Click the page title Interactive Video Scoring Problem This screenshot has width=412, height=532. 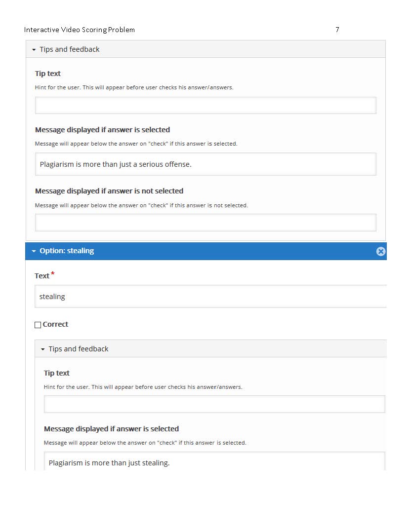(x=80, y=30)
